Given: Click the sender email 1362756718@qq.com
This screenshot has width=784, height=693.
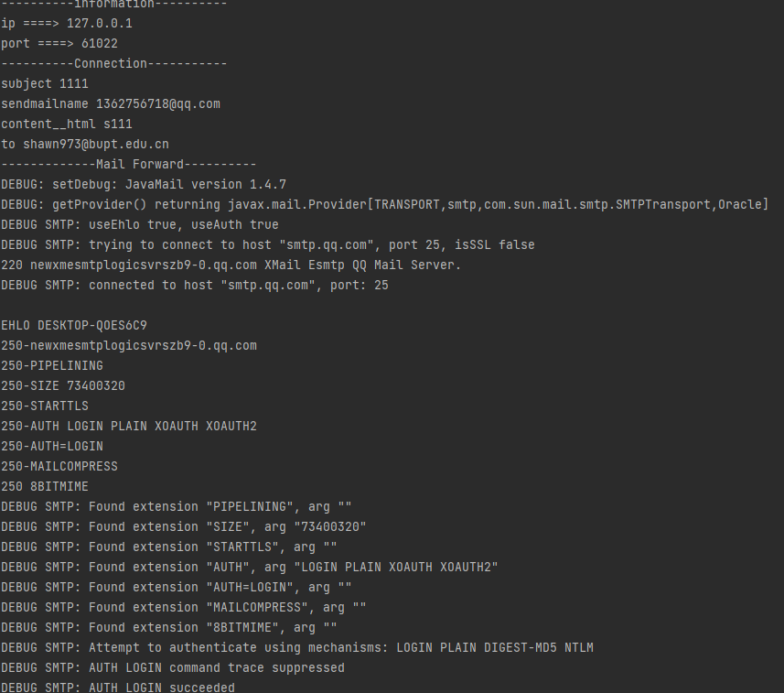Looking at the screenshot, I should tap(157, 103).
